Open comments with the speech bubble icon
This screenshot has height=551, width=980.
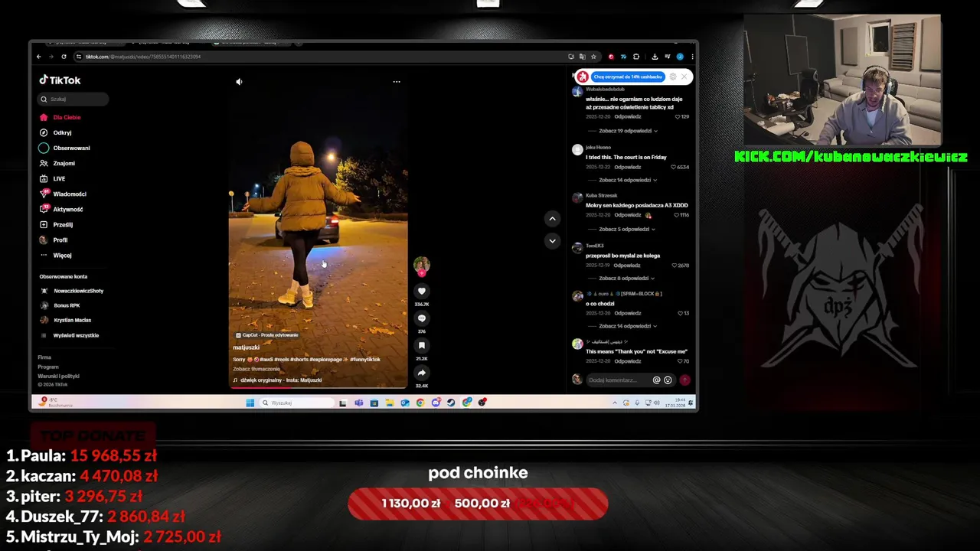coord(422,318)
